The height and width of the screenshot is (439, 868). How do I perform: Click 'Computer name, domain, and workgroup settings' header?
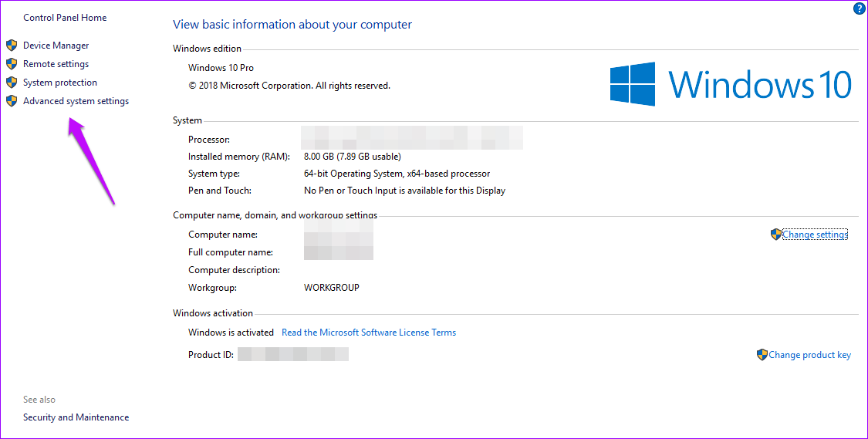point(275,215)
